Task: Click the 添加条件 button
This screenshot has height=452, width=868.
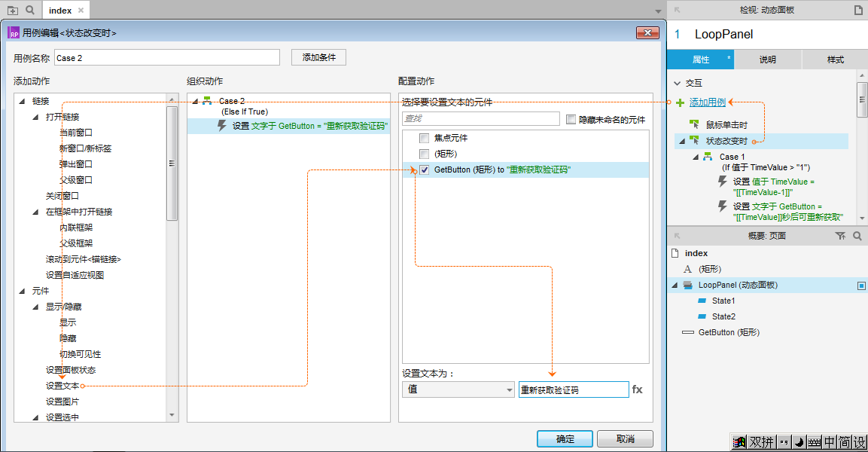Action: [318, 57]
